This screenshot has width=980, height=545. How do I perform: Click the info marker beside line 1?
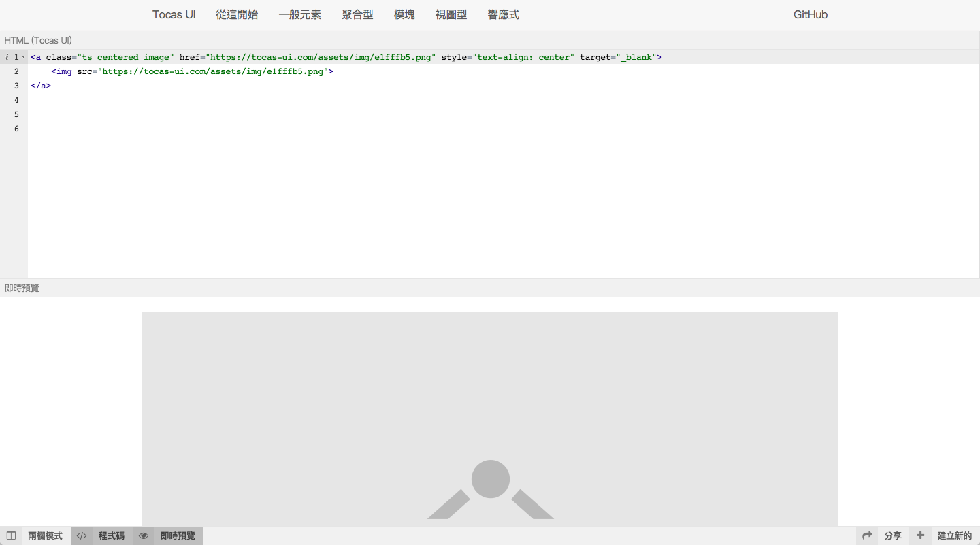coord(6,57)
